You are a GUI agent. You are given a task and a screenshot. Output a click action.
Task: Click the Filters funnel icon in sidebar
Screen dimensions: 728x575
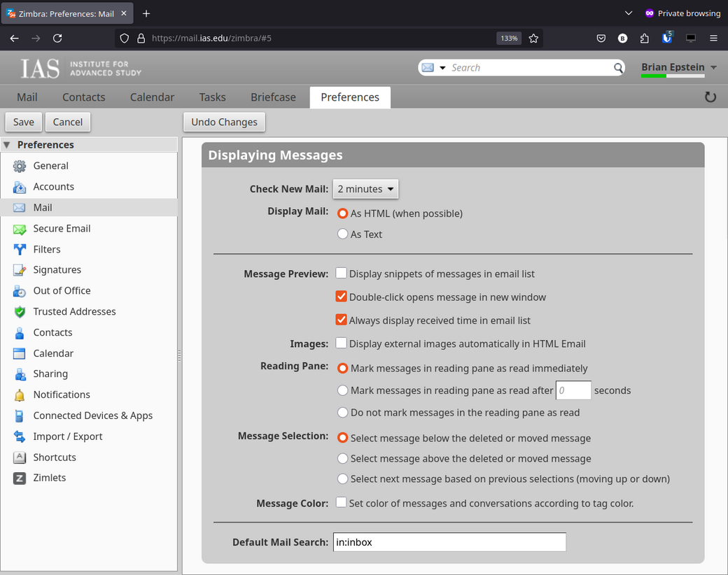pos(20,249)
